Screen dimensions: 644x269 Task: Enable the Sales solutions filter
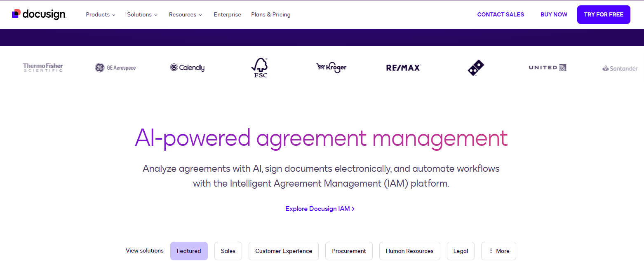click(x=228, y=251)
